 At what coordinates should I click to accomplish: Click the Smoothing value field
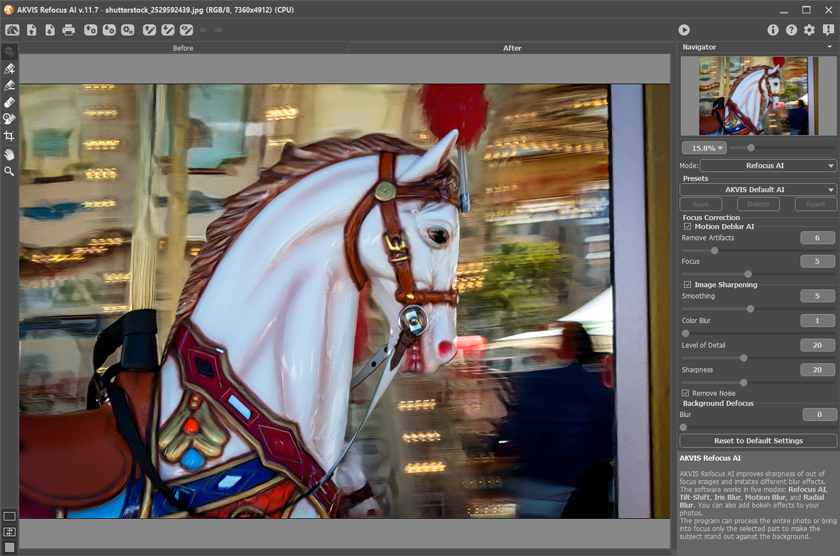(817, 296)
